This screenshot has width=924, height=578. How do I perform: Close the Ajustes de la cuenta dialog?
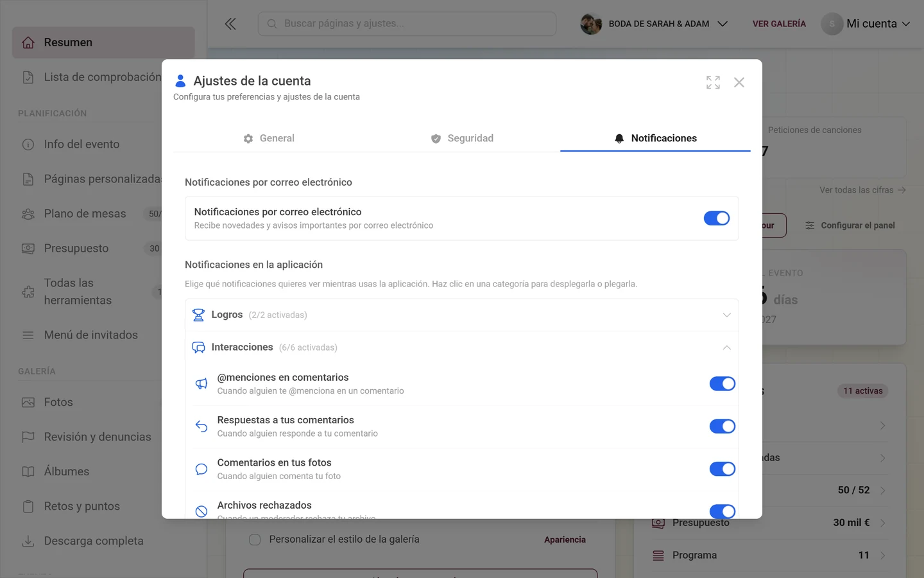pyautogui.click(x=739, y=82)
